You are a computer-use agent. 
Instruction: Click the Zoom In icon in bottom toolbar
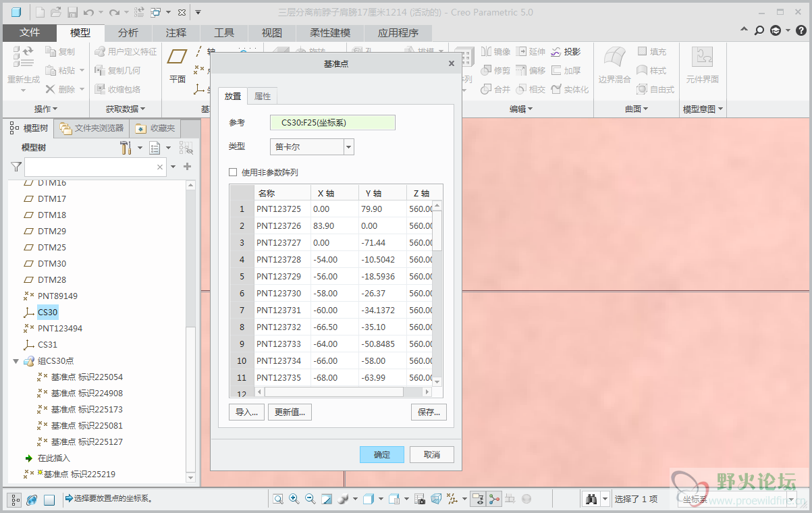[x=294, y=500]
